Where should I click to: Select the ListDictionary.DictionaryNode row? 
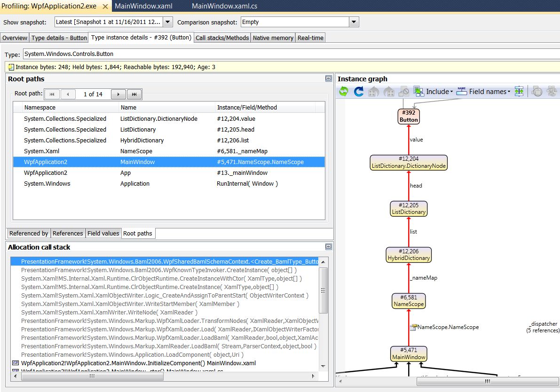[x=169, y=119]
